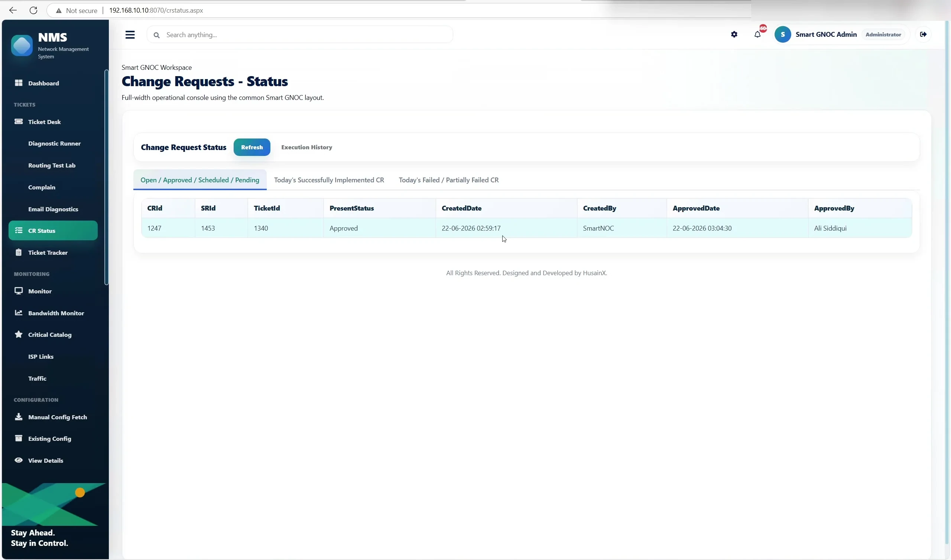This screenshot has width=951, height=560.
Task: Open Complain in the sidebar
Action: 42,187
